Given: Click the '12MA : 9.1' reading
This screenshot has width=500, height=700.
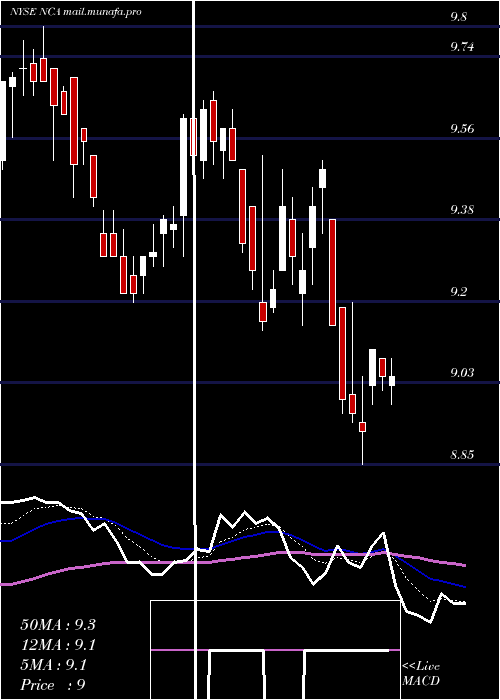Looking at the screenshot, I should point(58,645).
